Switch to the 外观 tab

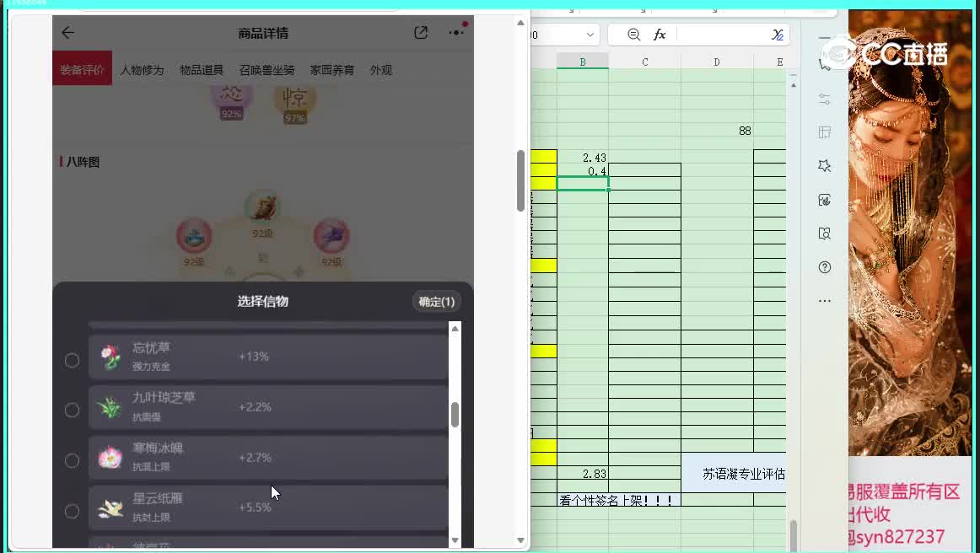tap(381, 70)
